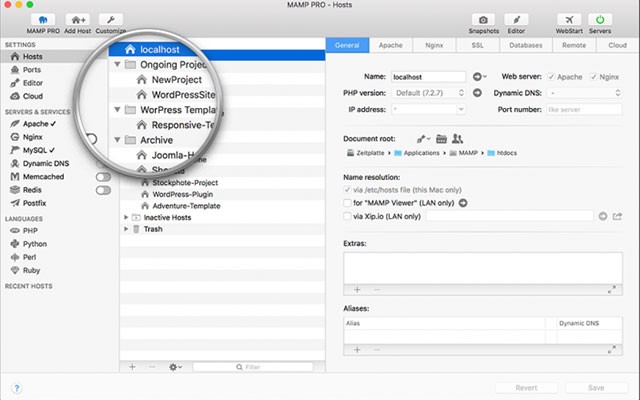Check the Nginx web server checkbox

tap(595, 76)
